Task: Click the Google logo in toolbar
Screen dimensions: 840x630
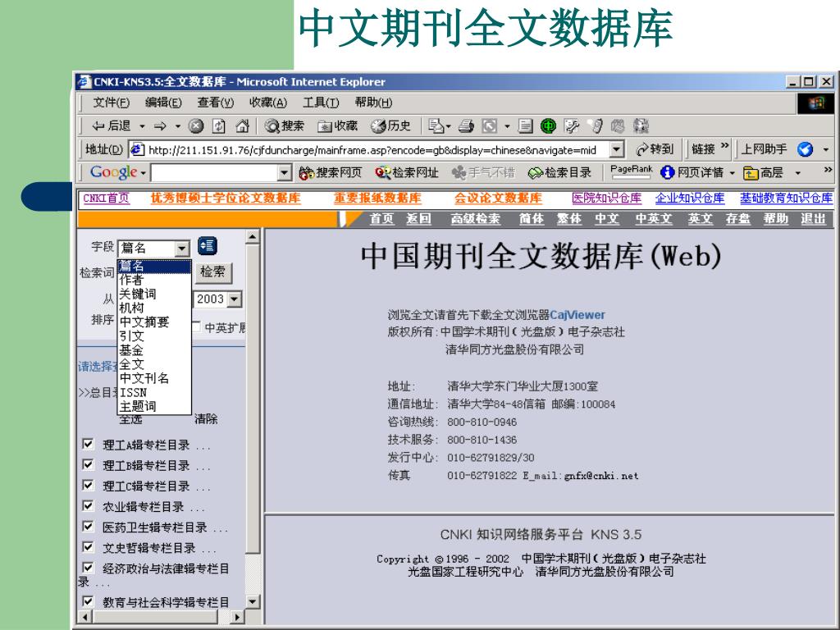Action: click(x=113, y=172)
